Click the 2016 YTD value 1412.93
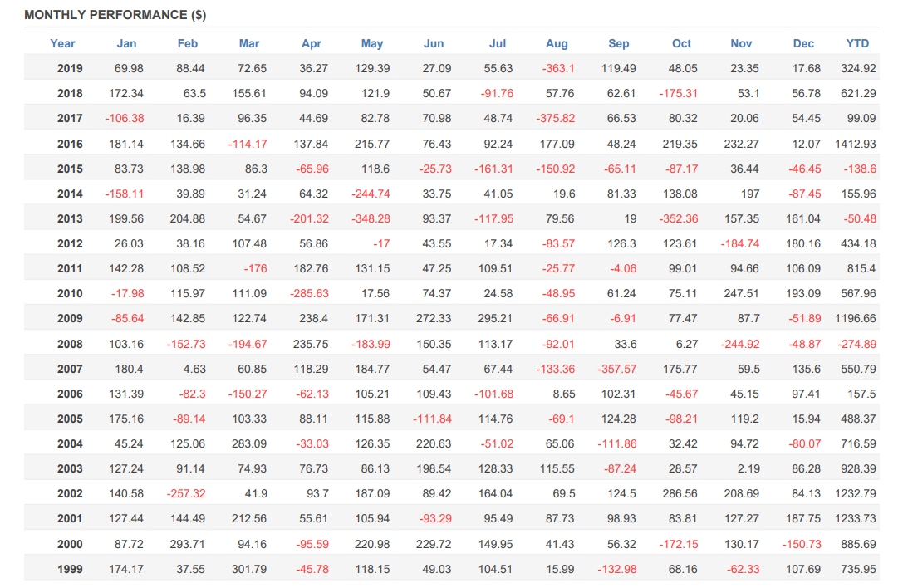The width and height of the screenshot is (903, 588). (855, 144)
